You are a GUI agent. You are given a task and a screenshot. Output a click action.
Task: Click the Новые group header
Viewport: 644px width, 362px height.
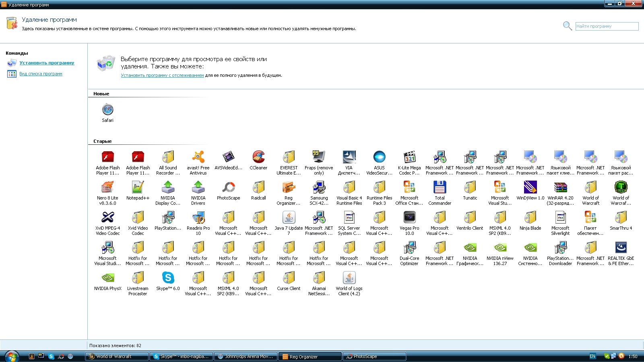click(101, 94)
